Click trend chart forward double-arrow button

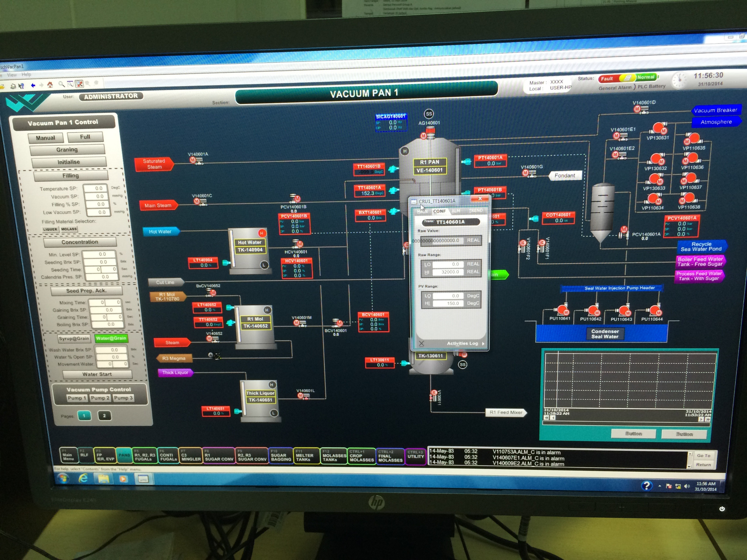pyautogui.click(x=708, y=419)
